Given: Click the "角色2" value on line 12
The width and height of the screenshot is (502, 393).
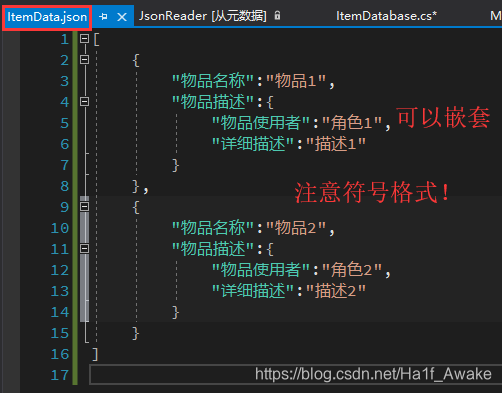Looking at the screenshot, I should [x=352, y=270].
